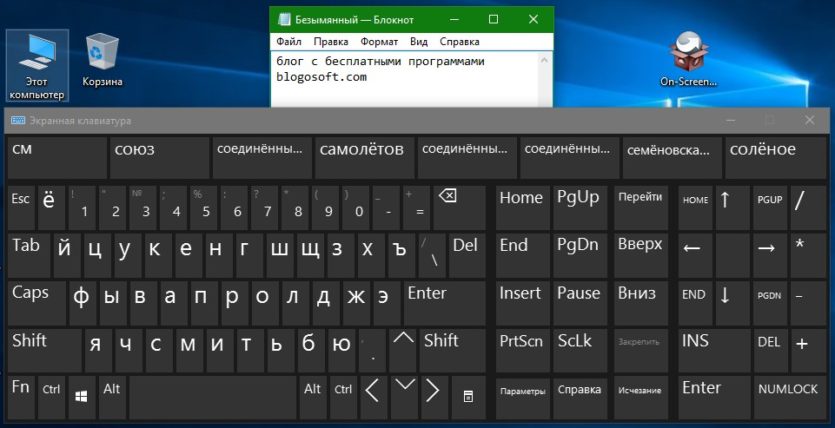Click the numpad Enter key

(x=714, y=398)
